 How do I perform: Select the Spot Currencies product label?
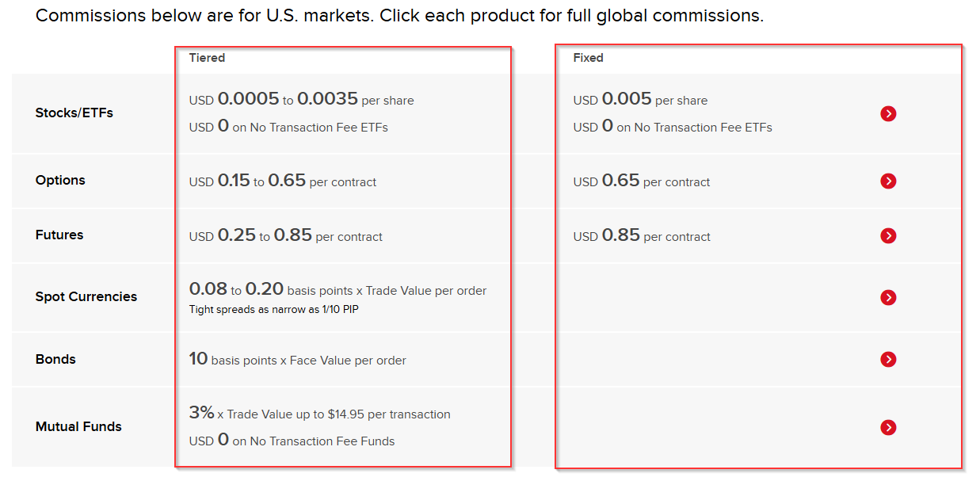click(x=86, y=297)
